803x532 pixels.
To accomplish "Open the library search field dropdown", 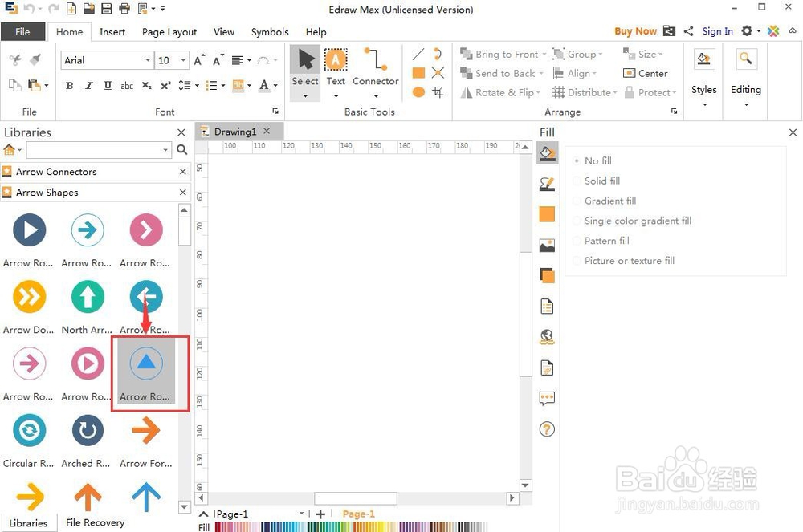I will (165, 150).
